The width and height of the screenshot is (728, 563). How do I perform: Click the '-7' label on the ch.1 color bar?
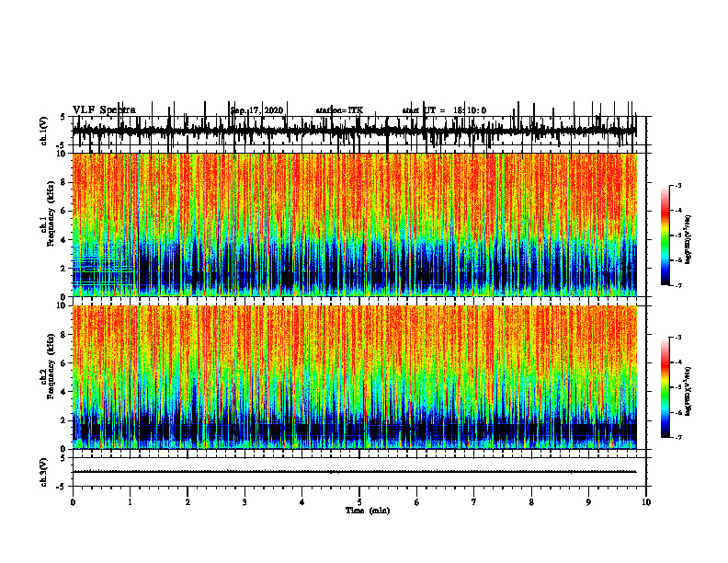678,285
